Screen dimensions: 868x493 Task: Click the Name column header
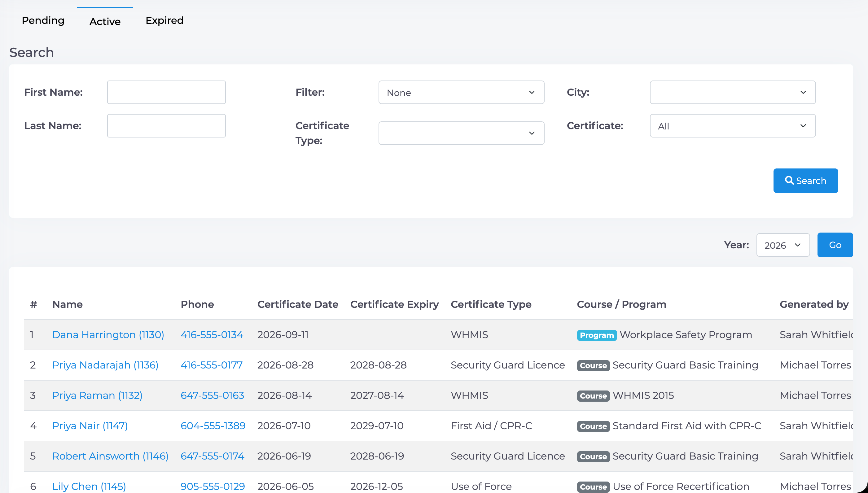click(x=68, y=304)
